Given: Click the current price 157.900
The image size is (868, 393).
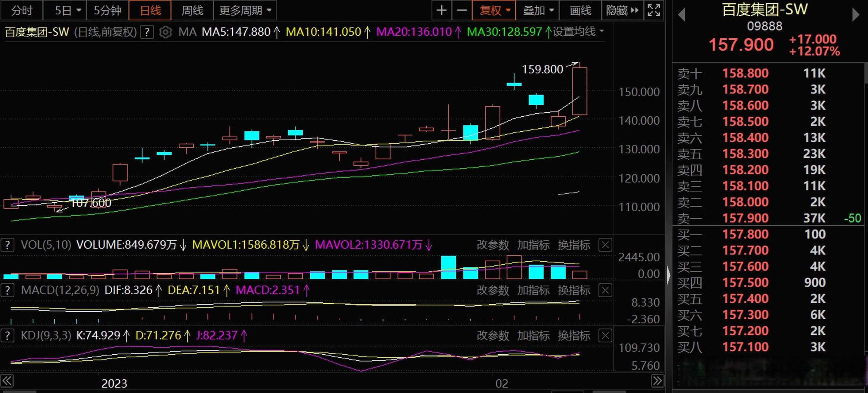Looking at the screenshot, I should 741,45.
